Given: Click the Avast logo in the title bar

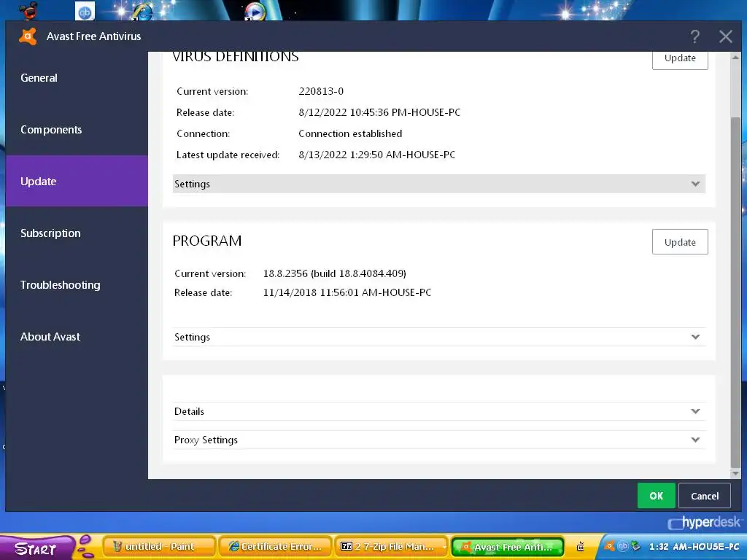Looking at the screenshot, I should [x=28, y=36].
